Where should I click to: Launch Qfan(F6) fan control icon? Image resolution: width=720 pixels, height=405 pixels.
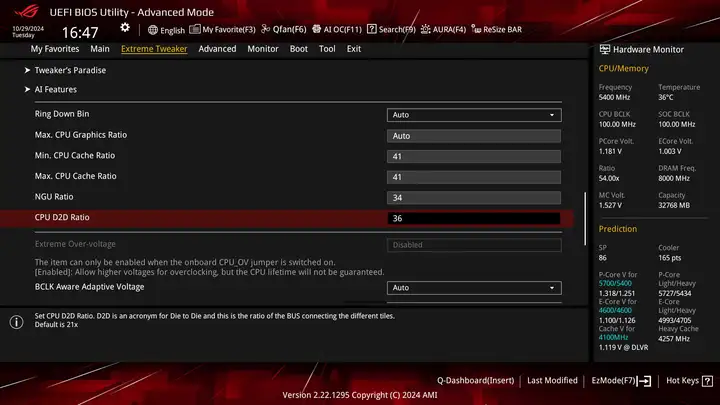[x=265, y=29]
